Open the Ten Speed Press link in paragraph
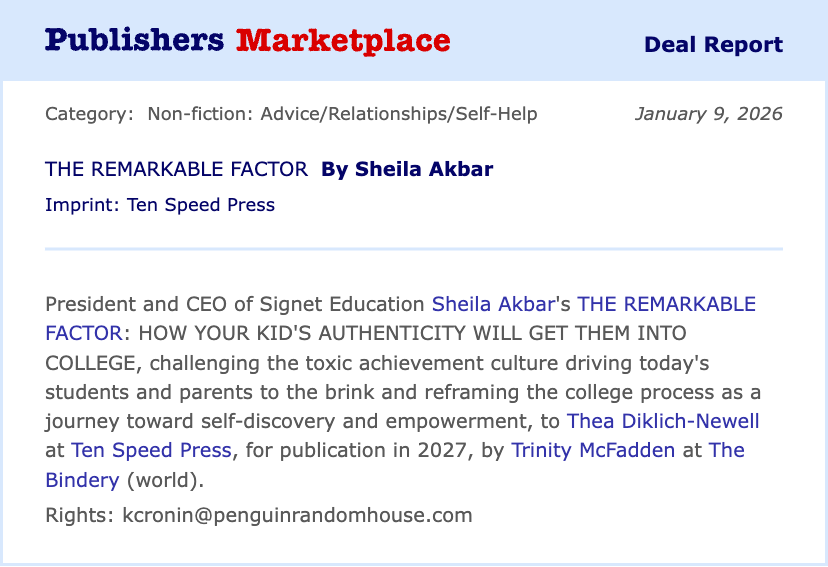The image size is (828, 567). point(151,450)
